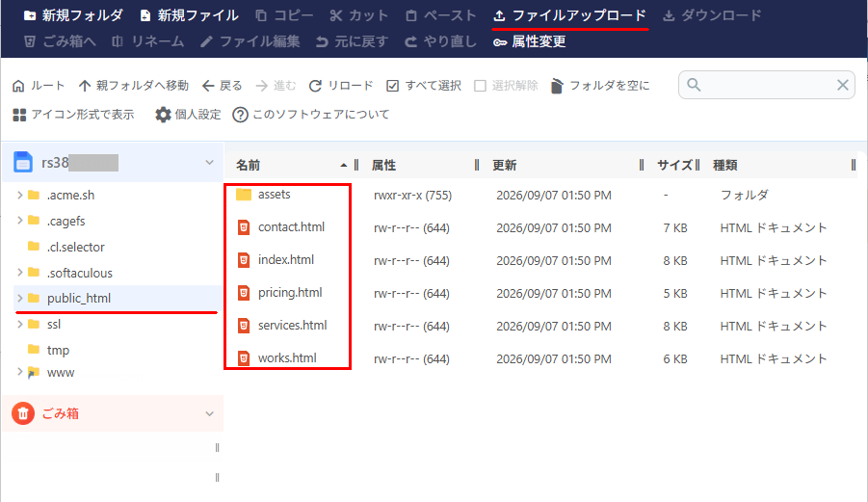This screenshot has height=502, width=868.
Task: Select index.html file
Action: 286,260
